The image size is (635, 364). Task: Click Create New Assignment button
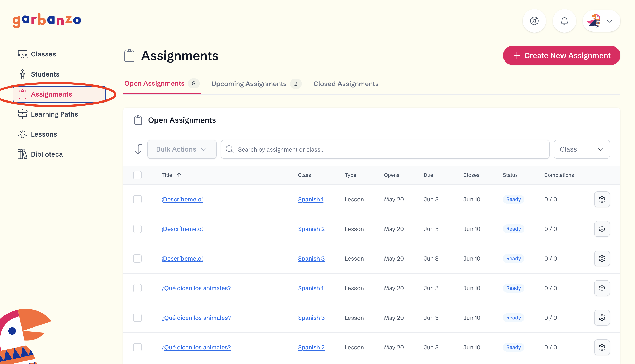click(561, 55)
